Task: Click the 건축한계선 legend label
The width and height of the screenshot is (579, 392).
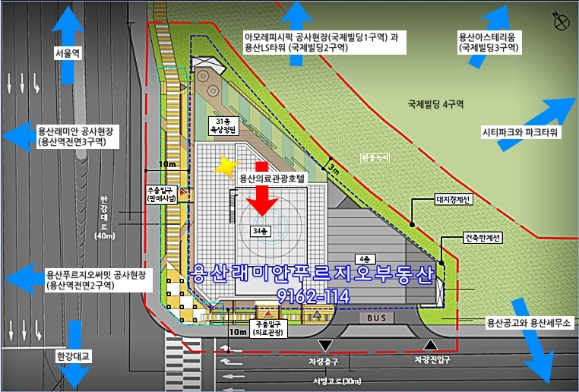Action: tap(482, 239)
